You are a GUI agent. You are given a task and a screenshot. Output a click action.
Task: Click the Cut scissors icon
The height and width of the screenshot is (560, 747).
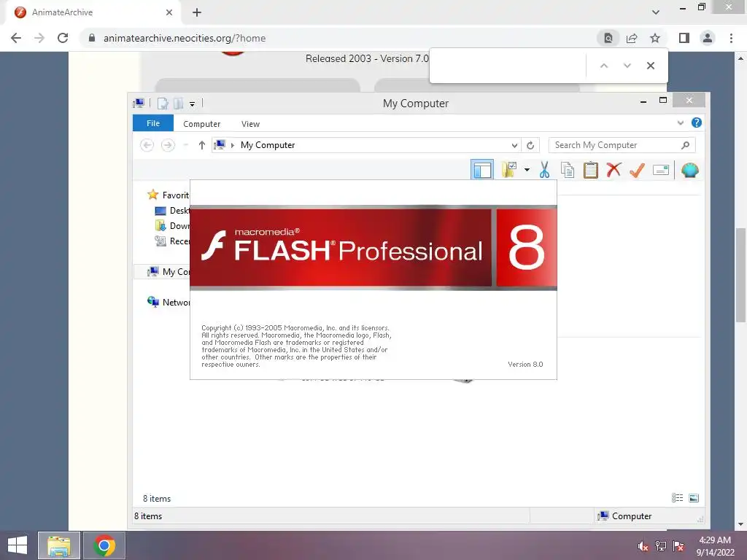click(x=544, y=169)
